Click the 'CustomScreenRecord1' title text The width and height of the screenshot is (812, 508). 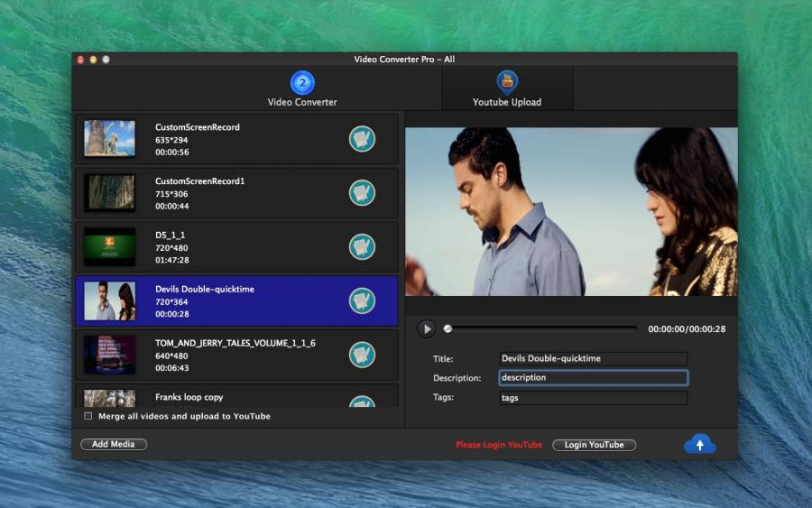200,181
